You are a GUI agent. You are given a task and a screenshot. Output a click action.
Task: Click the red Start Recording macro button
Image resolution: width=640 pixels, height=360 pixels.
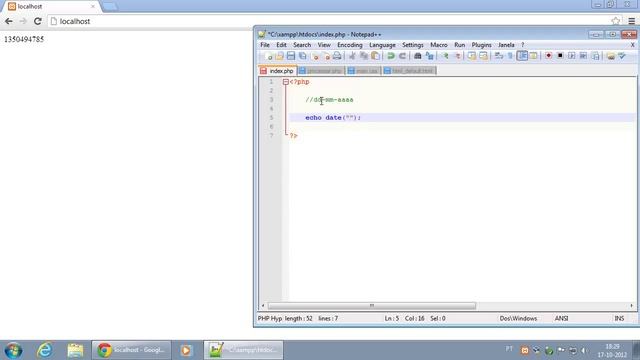(x=548, y=56)
